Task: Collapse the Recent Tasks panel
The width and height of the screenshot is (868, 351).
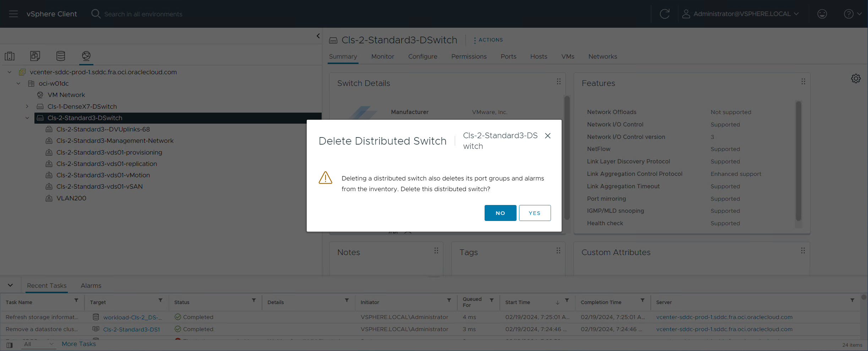Action: point(10,285)
